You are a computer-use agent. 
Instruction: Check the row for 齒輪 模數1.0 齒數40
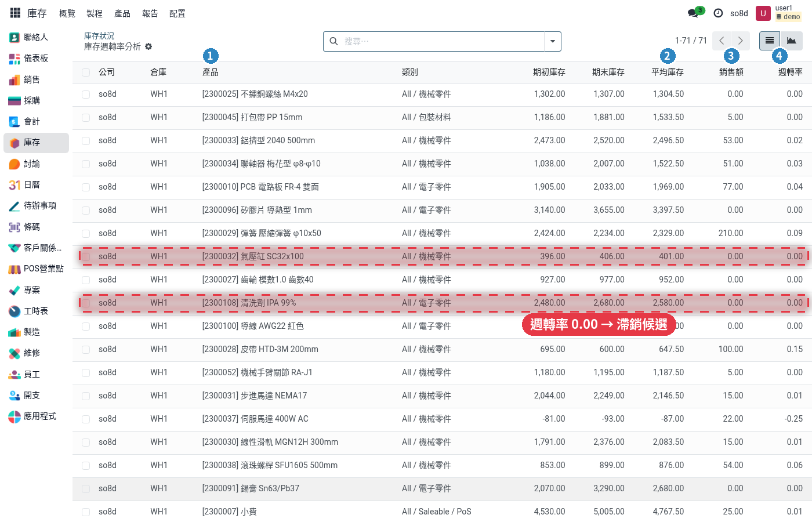86,280
